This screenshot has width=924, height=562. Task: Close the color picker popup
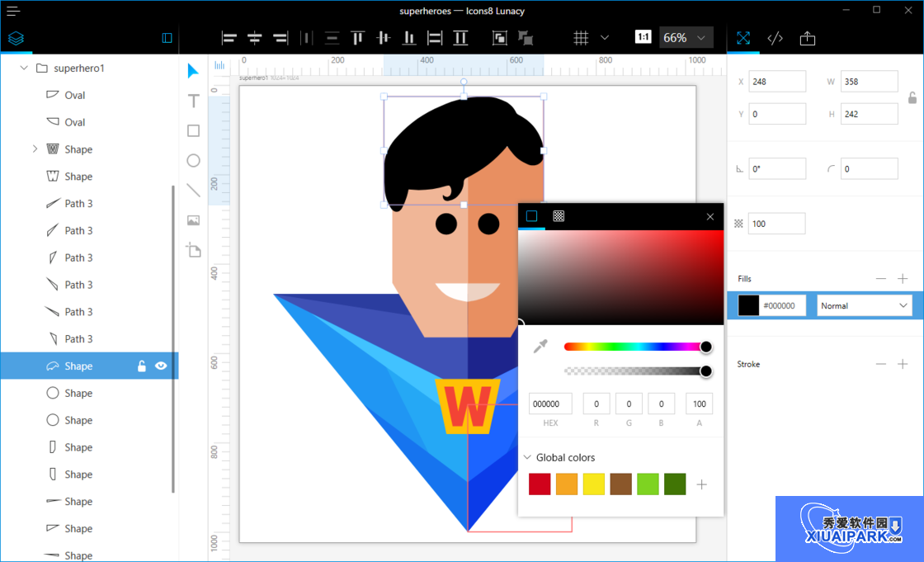710,216
